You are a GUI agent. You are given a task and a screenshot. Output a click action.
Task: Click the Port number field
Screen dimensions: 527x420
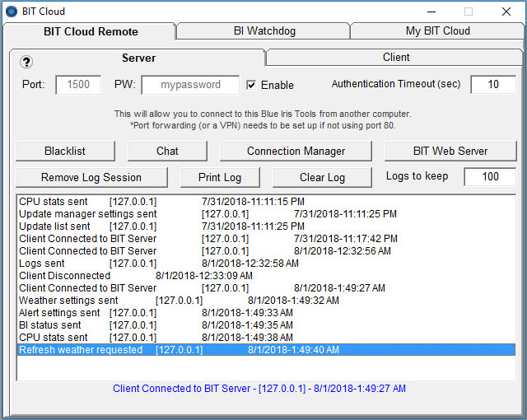(78, 85)
